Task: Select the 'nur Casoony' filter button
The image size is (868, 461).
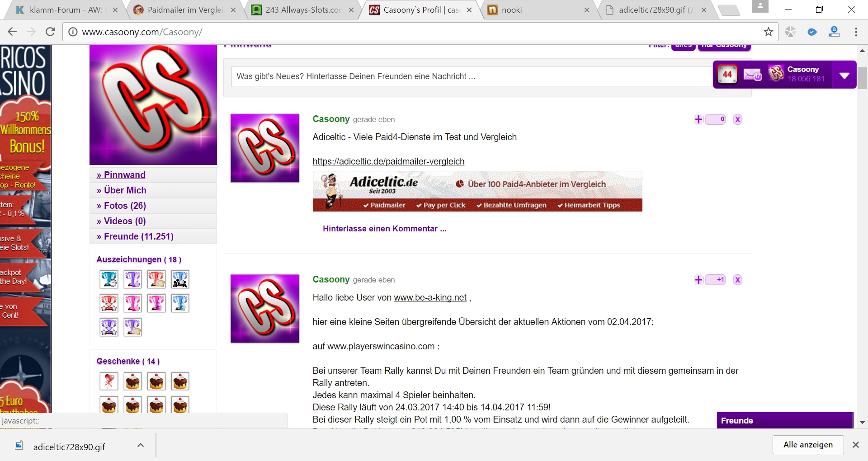Action: click(724, 46)
